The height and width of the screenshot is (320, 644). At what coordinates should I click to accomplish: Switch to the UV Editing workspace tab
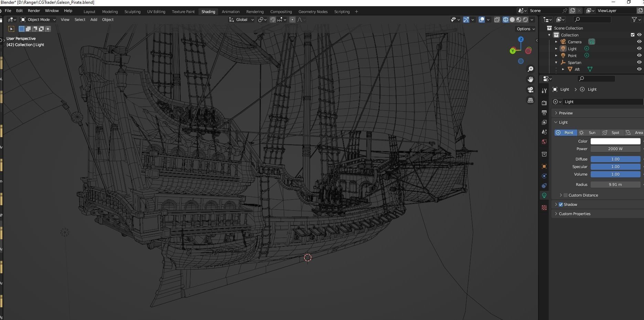point(156,12)
